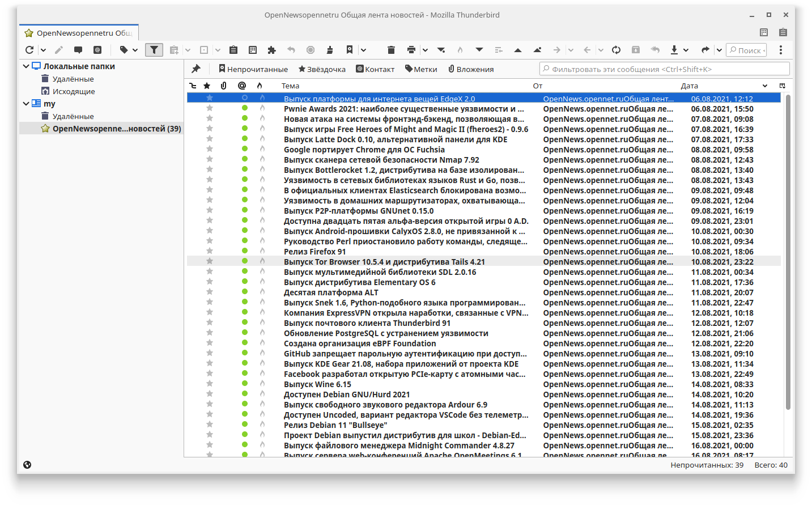This screenshot has width=812, height=509.
Task: Click the Фильтровать эти сообщения filter field
Action: click(x=665, y=69)
